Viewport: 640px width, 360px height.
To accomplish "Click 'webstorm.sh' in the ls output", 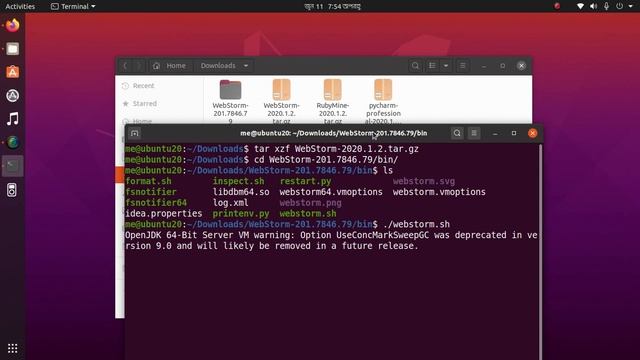I will [308, 213].
